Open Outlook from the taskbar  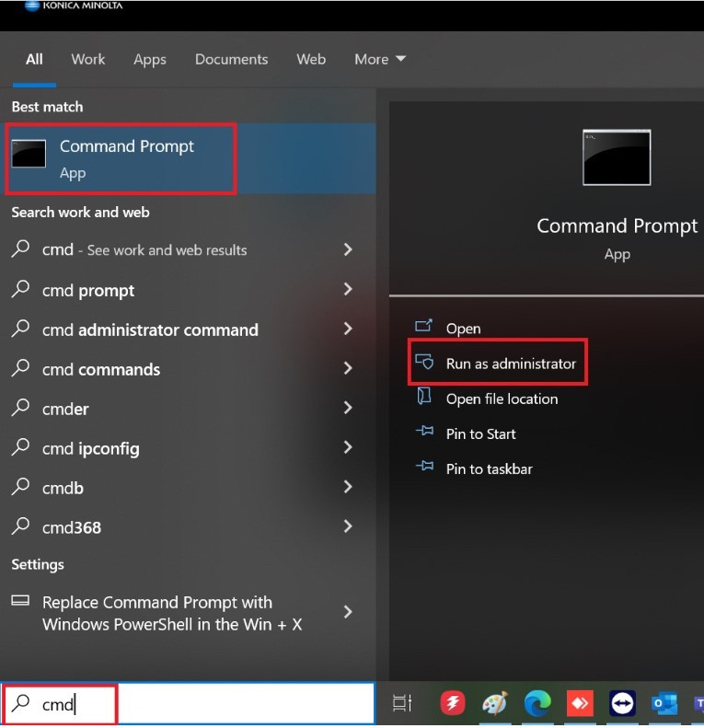coord(664,704)
